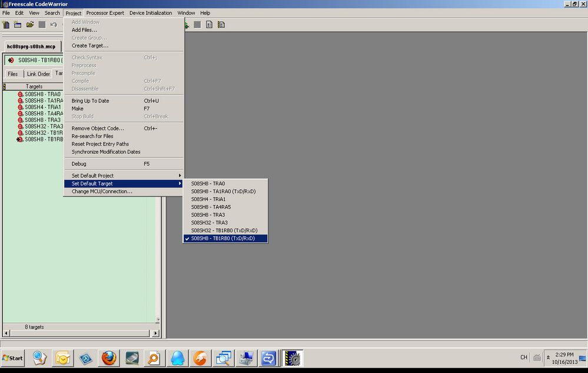Screen dimensions: 588x373
Task: Select the hc08sprg-s08sh.mcp project tab
Action: (x=32, y=47)
